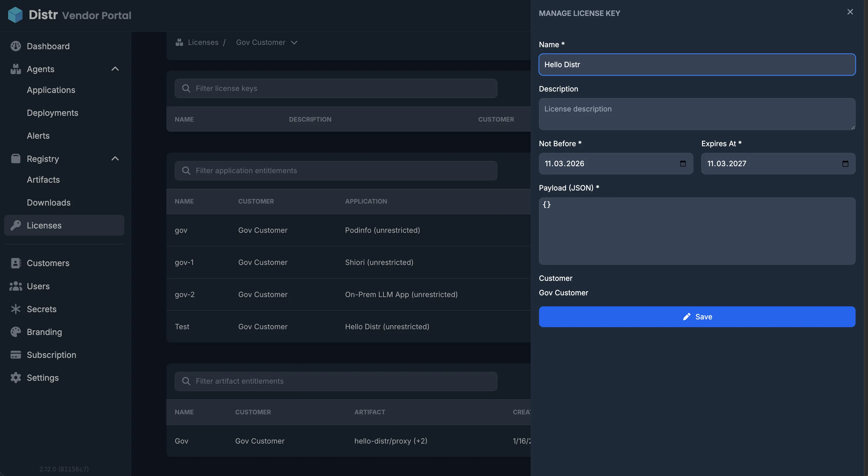Click the Branding paint icon

pyautogui.click(x=16, y=332)
